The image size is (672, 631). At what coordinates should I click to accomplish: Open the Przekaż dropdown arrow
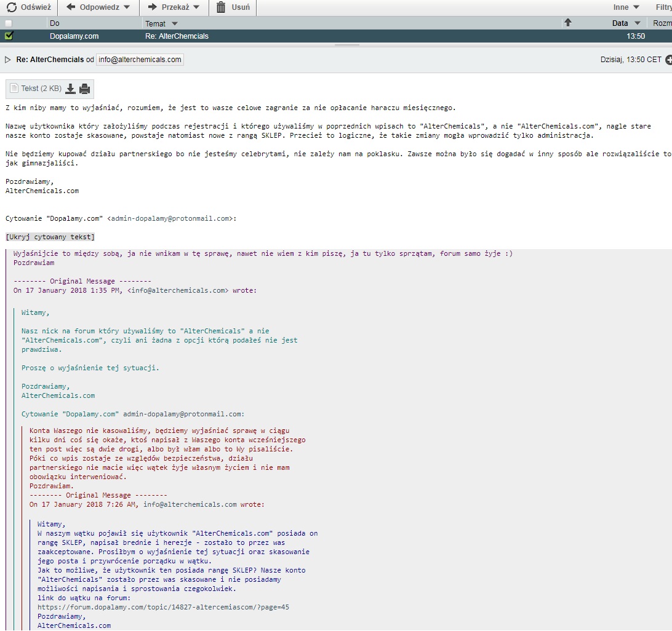196,7
